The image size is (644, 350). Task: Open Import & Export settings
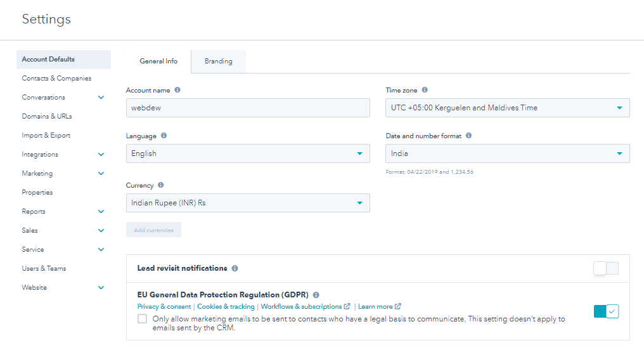(46, 135)
